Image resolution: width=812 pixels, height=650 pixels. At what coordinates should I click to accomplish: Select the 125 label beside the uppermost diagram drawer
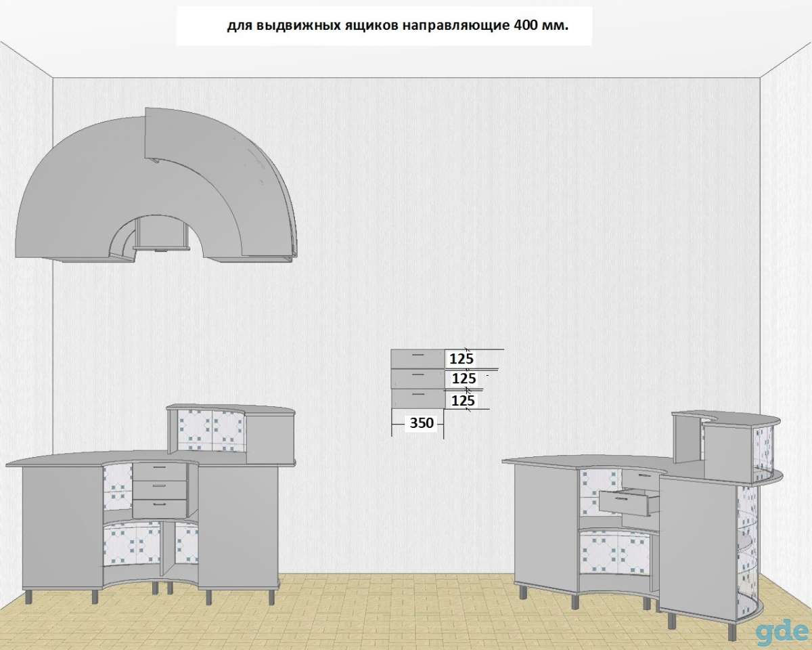461,358
